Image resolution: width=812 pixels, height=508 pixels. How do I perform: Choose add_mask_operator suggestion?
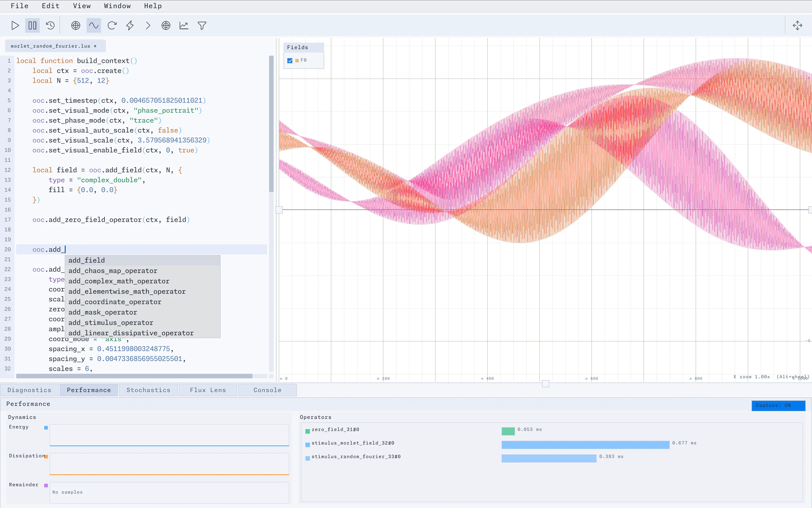tap(143, 312)
